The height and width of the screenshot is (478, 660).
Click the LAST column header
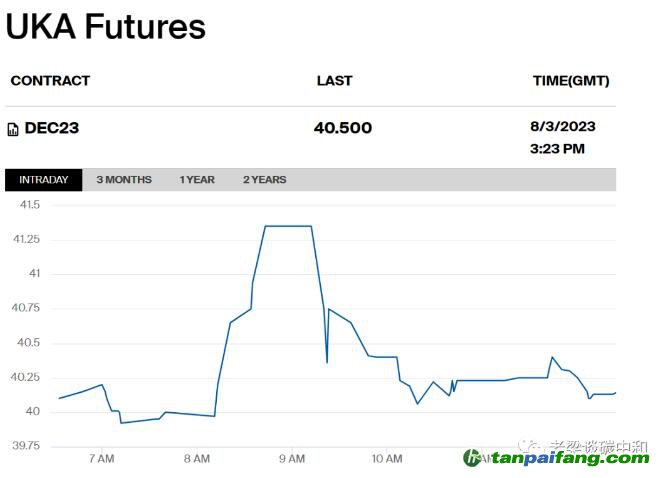click(334, 81)
